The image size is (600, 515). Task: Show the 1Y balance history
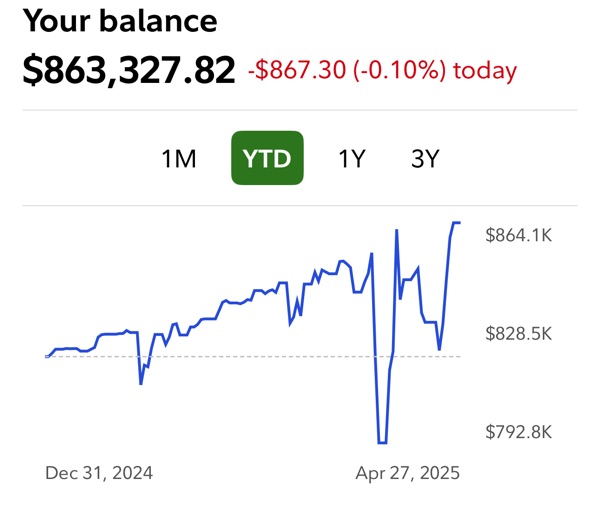(351, 159)
